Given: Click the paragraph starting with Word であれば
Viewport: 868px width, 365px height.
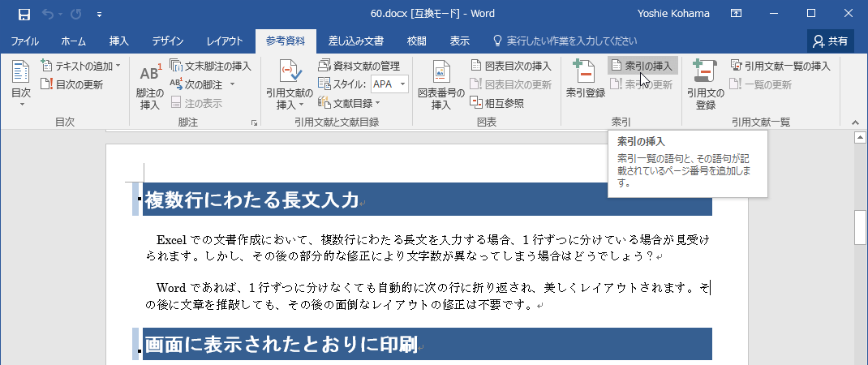Looking at the screenshot, I should [428, 296].
